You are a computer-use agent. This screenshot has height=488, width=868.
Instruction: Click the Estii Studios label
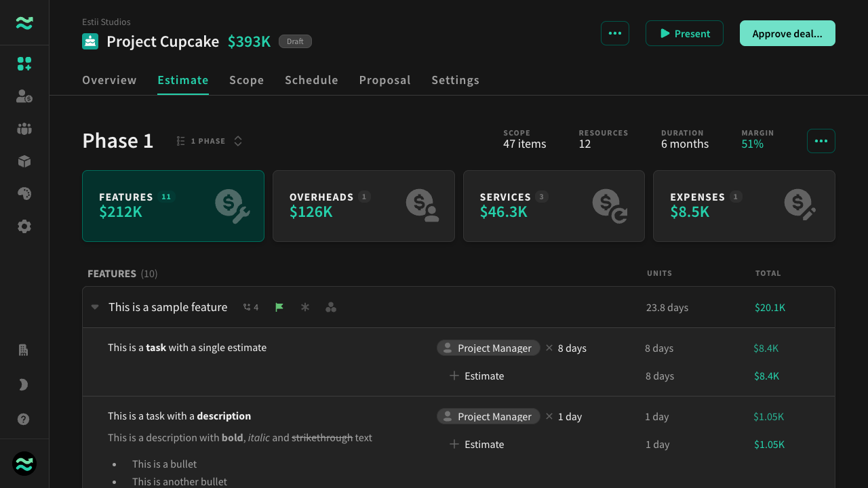pyautogui.click(x=106, y=22)
